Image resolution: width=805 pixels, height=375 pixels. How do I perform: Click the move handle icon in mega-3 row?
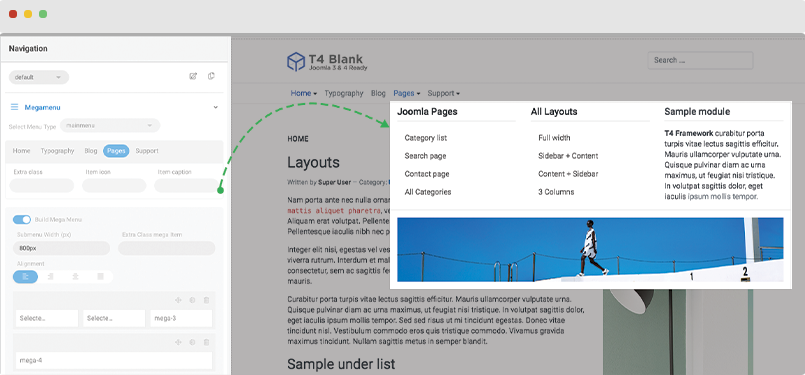click(x=179, y=300)
